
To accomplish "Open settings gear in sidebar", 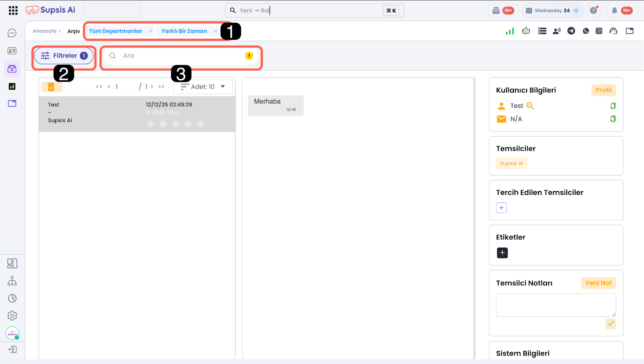I will pos(12,316).
